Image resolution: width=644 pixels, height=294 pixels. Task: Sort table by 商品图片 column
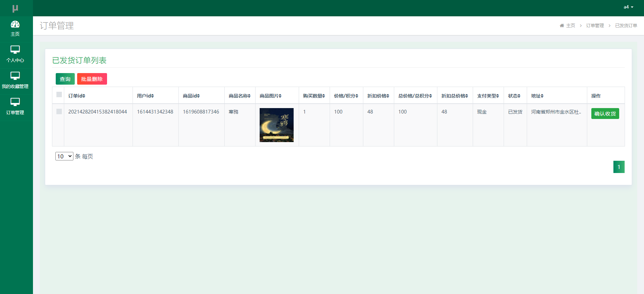(271, 96)
